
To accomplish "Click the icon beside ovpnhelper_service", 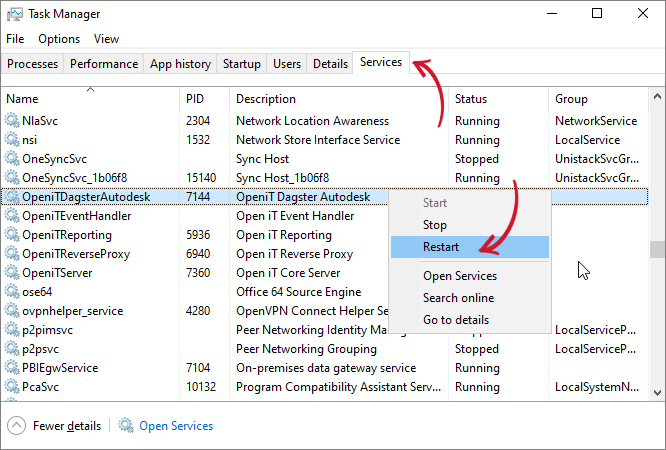I will click(x=12, y=311).
